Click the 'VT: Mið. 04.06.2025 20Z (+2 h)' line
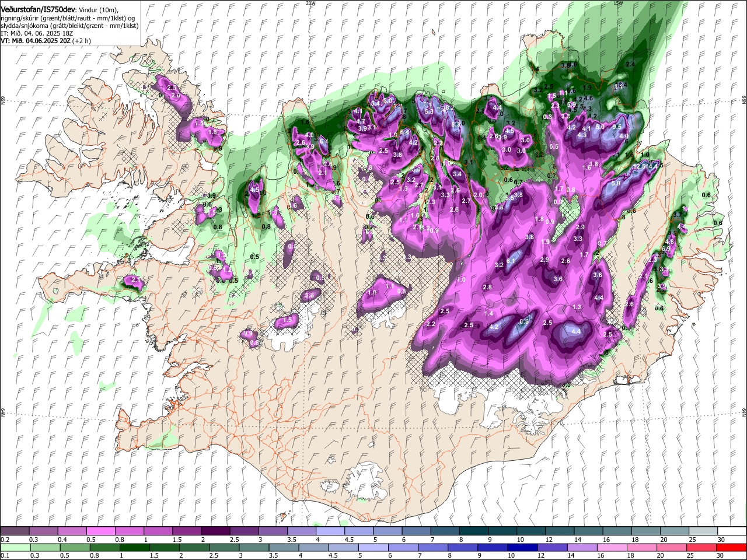 click(x=46, y=41)
